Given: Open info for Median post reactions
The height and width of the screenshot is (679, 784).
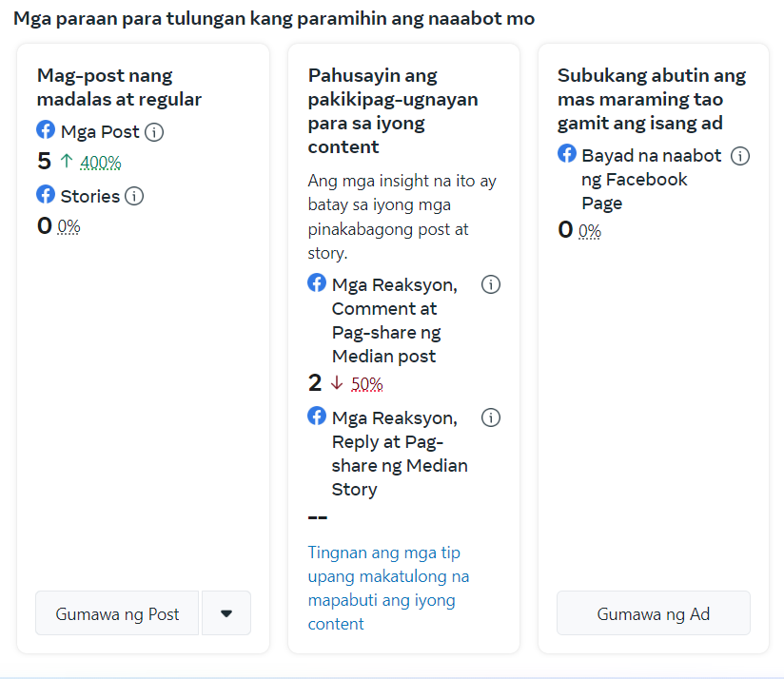Looking at the screenshot, I should 491,284.
